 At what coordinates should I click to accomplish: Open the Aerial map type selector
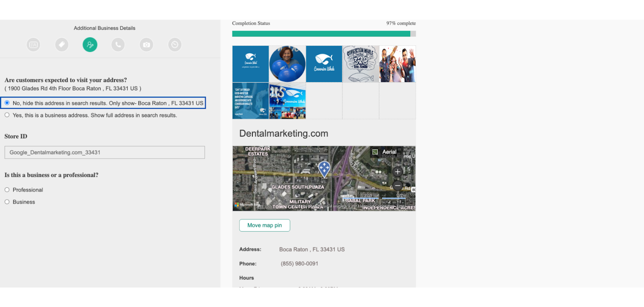pyautogui.click(x=385, y=152)
